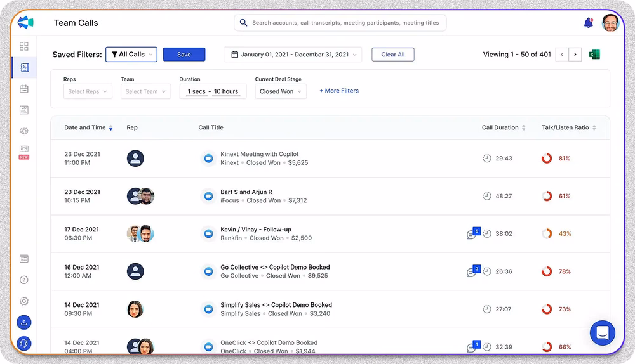The height and width of the screenshot is (364, 635).
Task: Open the Closed Won deal stage dropdown
Action: pos(281,91)
